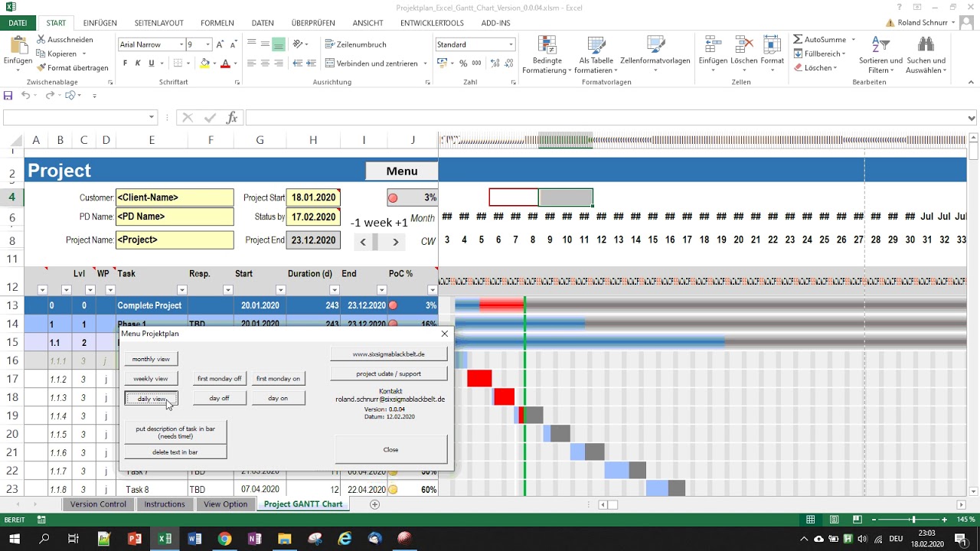Image resolution: width=980 pixels, height=551 pixels.
Task: Switch to the ENTWICKLERTOOLS tab
Action: [432, 23]
